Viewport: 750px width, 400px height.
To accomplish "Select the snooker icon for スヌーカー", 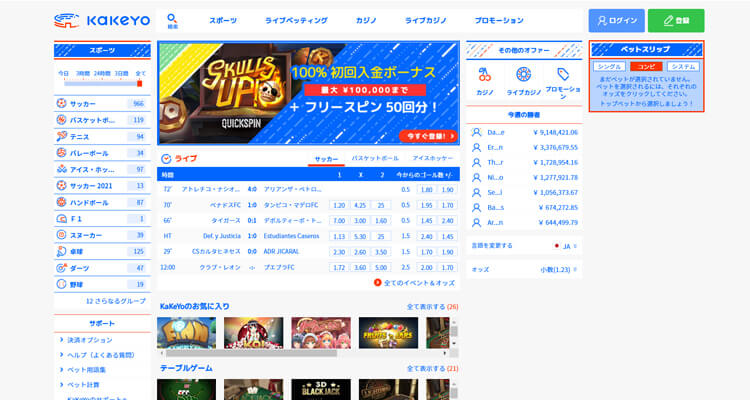I will coord(61,235).
